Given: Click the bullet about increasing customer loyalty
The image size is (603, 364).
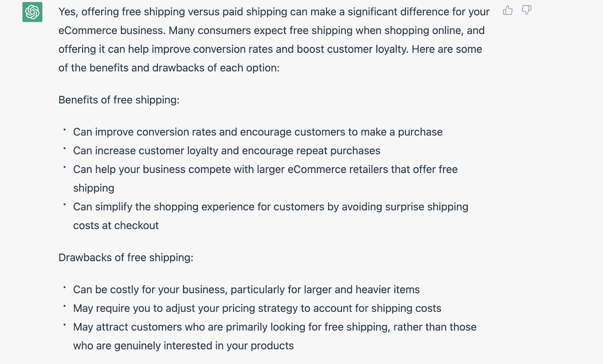Looking at the screenshot, I should coord(227,151).
